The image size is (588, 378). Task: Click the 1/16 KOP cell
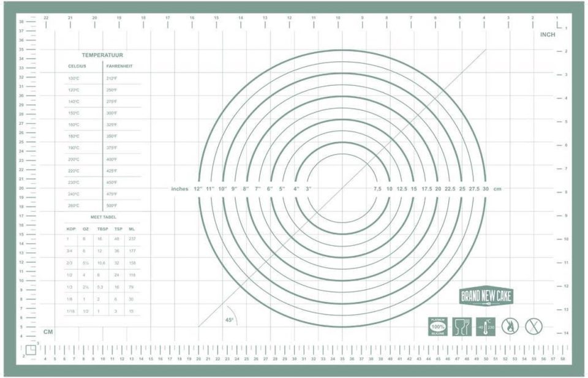pyautogui.click(x=70, y=311)
